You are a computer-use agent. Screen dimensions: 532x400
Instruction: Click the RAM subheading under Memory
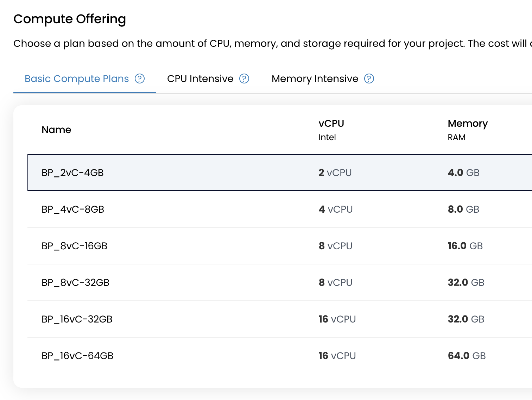[x=456, y=137]
